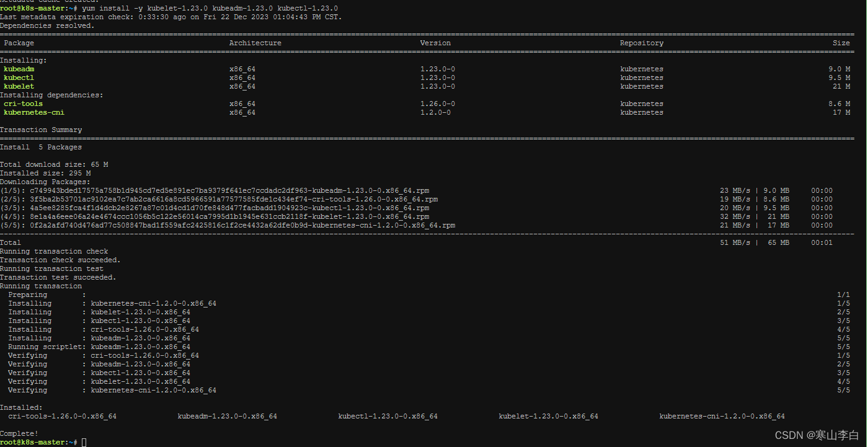Image resolution: width=868 pixels, height=447 pixels.
Task: Click the '9.0 M' size for kubeadm
Action: (x=839, y=69)
